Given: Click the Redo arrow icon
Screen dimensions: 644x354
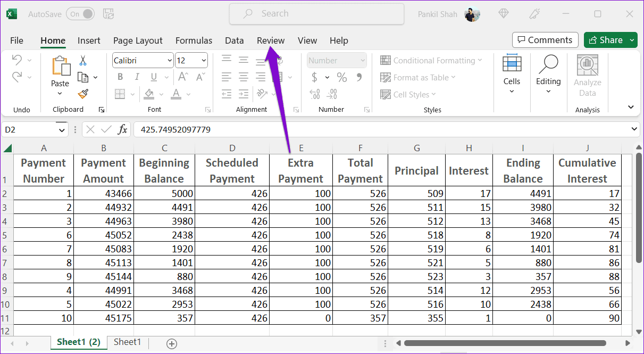Looking at the screenshot, I should (x=17, y=77).
